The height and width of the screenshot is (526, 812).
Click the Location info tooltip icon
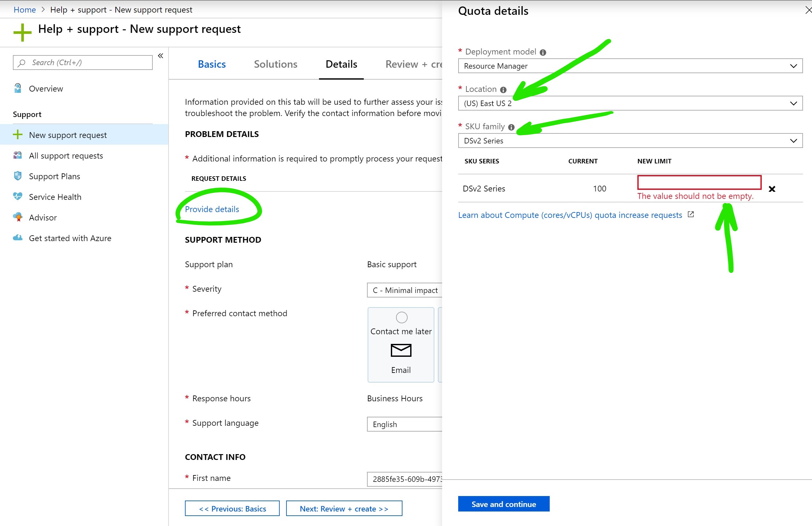[504, 89]
